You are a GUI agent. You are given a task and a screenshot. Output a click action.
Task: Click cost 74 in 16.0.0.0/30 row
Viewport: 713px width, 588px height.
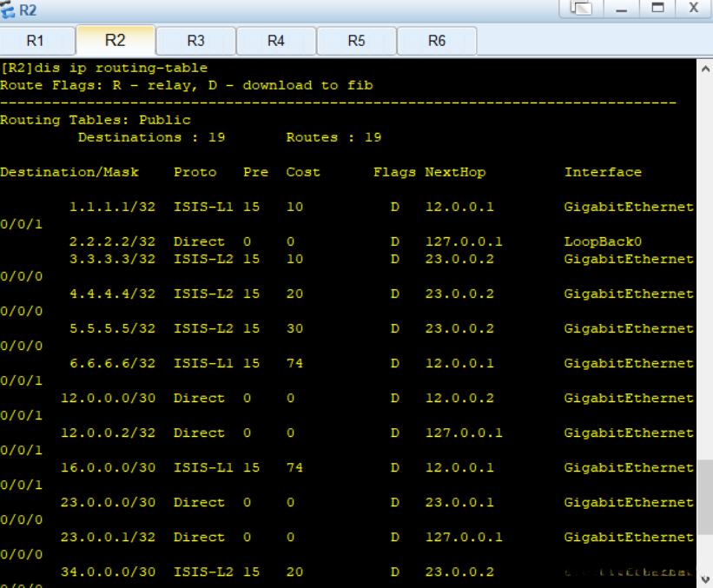coord(294,468)
